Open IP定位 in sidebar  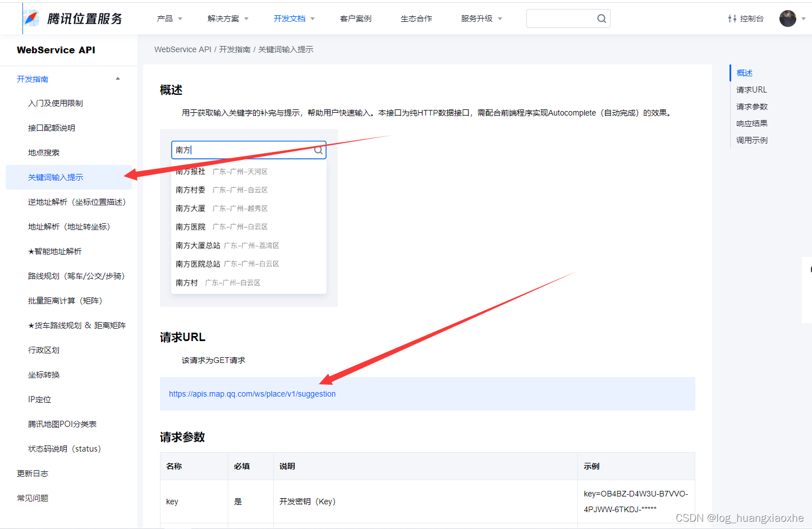coord(39,399)
